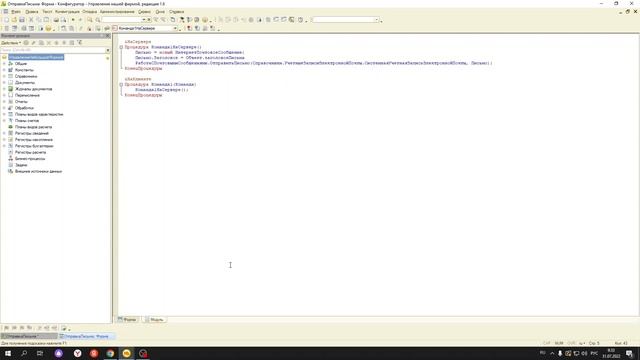Viewport: 640px width, 360px height.
Task: Close the configuration panel with X icon
Action: tap(108, 36)
